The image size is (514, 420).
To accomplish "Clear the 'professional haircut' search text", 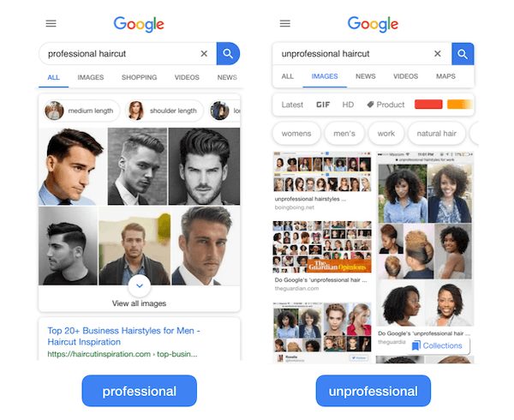I will point(204,53).
